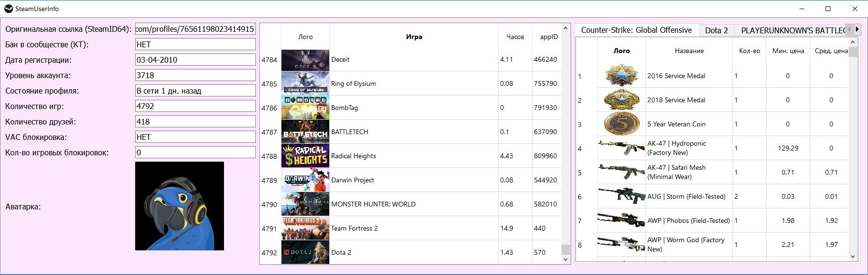Click the Team Fortress 2 logo
The width and height of the screenshot is (868, 275).
(305, 228)
